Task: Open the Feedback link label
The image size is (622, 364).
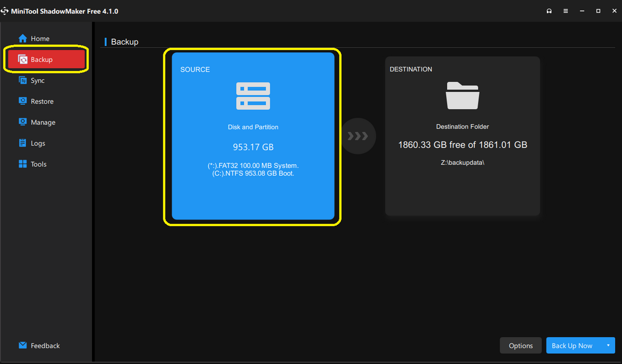Action: click(45, 345)
